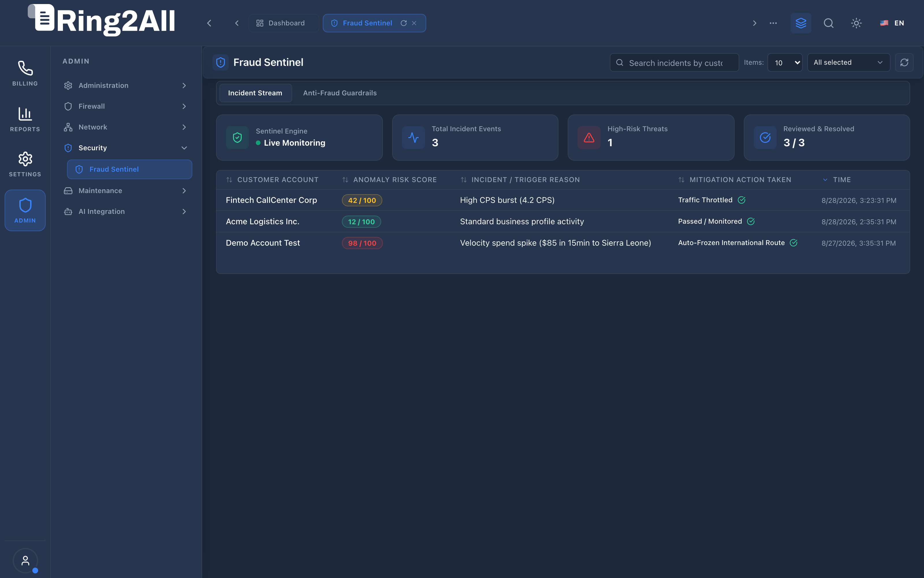Screen dimensions: 924x578
Task: Reload the Fraud Sentinel tab icon
Action: click(x=404, y=23)
